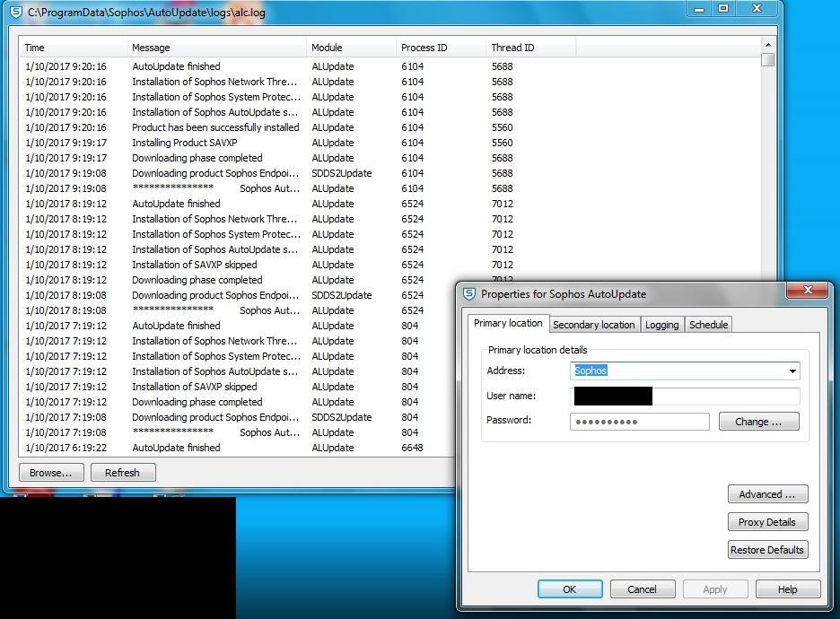Select the 7:19:12 AutoUpdate finished row
This screenshot has width=840, height=619.
237,326
